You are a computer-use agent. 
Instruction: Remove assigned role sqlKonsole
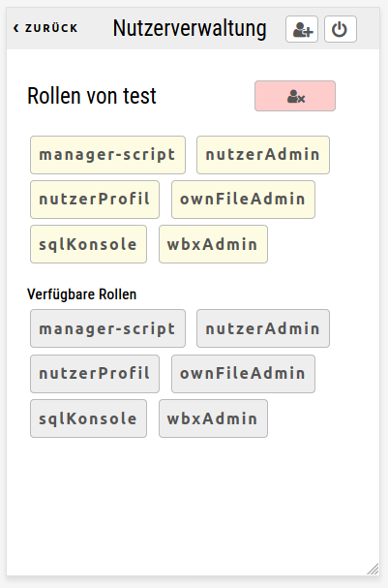click(x=88, y=244)
